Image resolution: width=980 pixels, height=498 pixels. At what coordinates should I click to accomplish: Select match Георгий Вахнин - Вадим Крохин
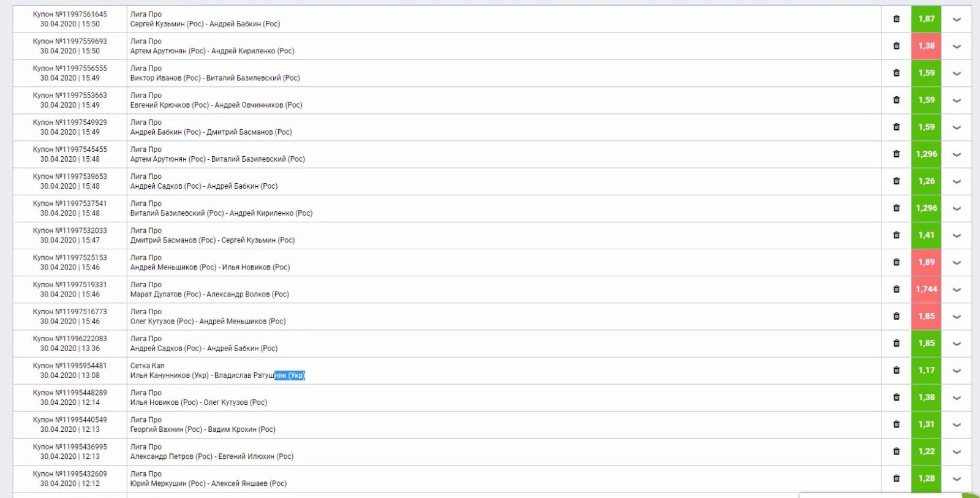tap(203, 429)
